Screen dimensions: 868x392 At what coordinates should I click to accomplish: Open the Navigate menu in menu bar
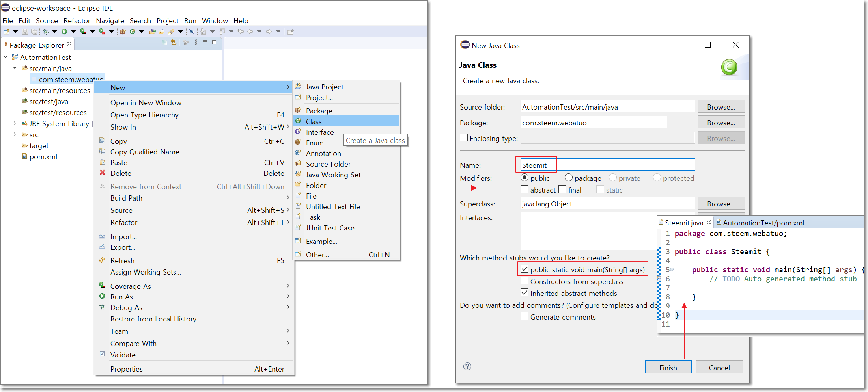[x=110, y=21]
